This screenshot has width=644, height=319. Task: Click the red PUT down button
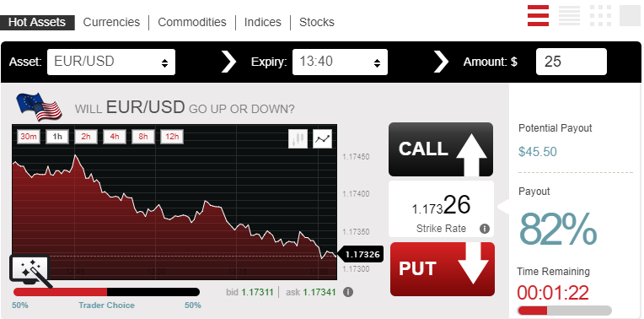[x=443, y=269]
